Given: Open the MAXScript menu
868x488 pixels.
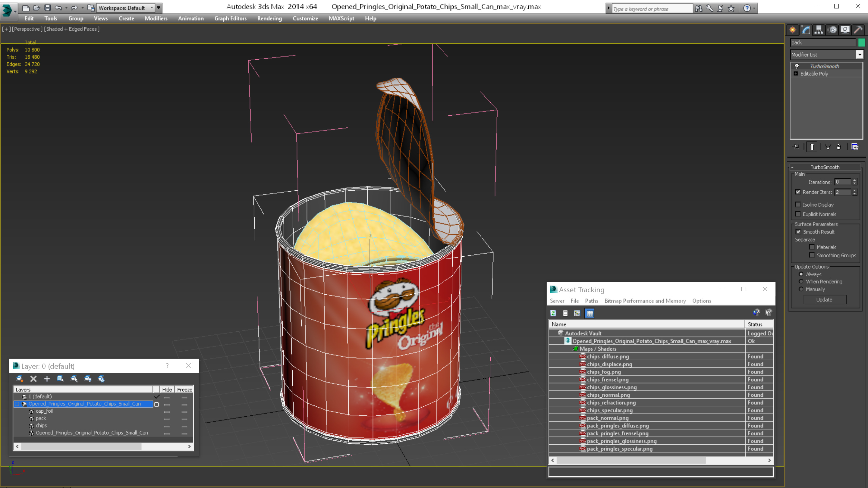Looking at the screenshot, I should coord(341,18).
